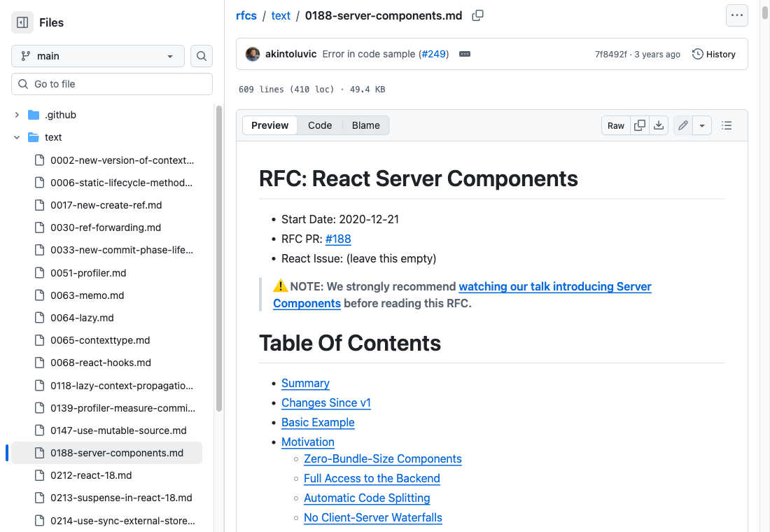The height and width of the screenshot is (532, 770).
Task: Copy the file path icon next to 0188-server-components.md
Action: (477, 15)
